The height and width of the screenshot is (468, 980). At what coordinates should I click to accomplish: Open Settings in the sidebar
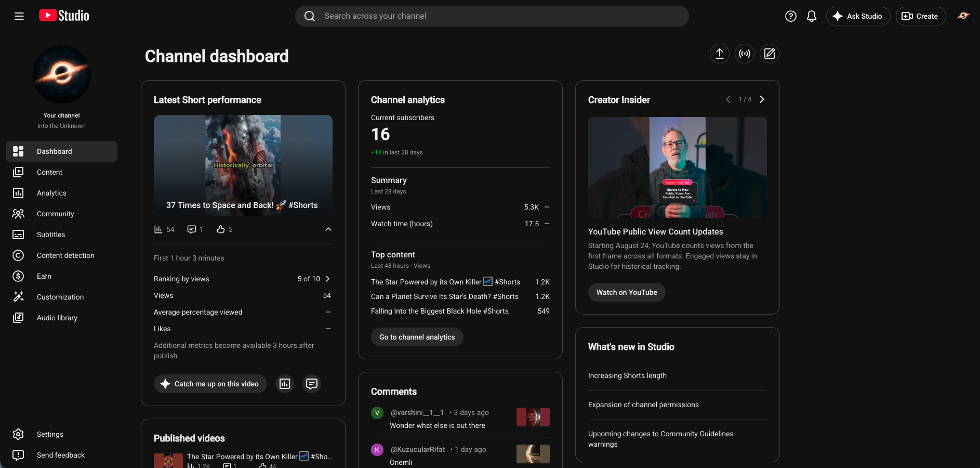(x=61, y=434)
